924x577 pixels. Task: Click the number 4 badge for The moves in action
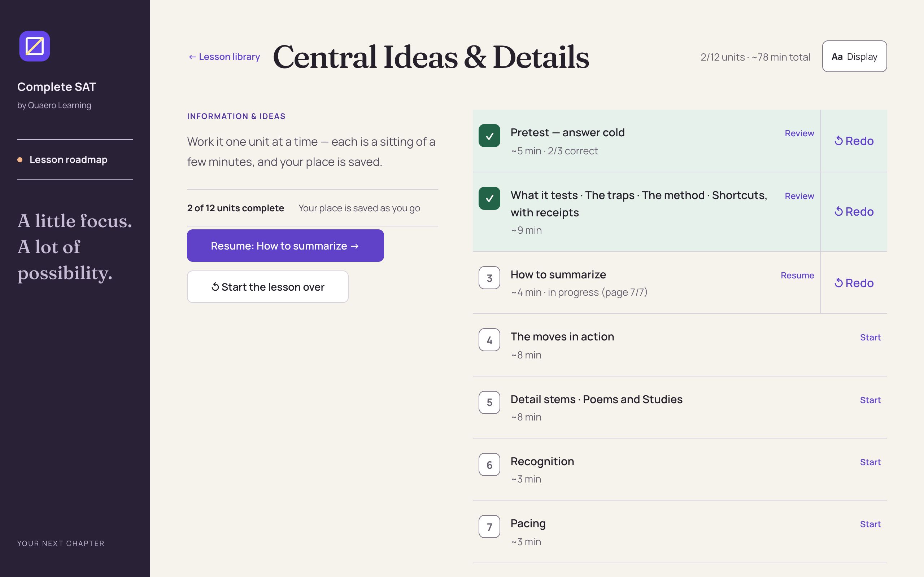pos(489,340)
